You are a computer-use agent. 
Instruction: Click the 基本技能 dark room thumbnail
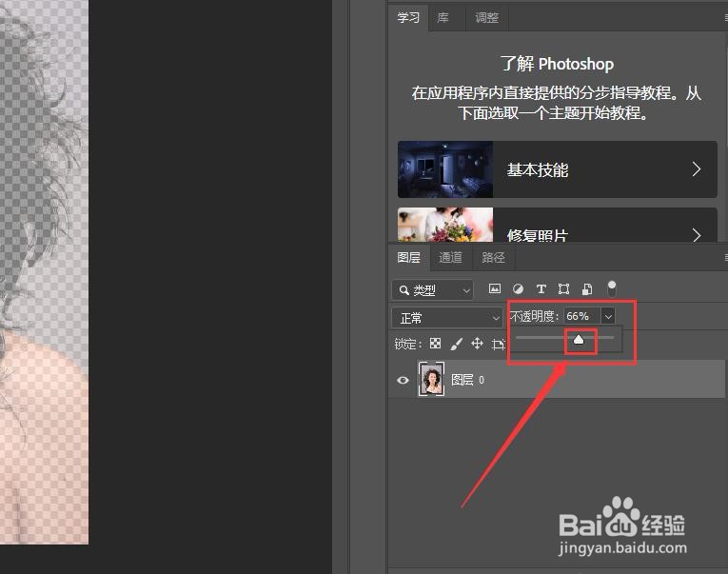(445, 169)
